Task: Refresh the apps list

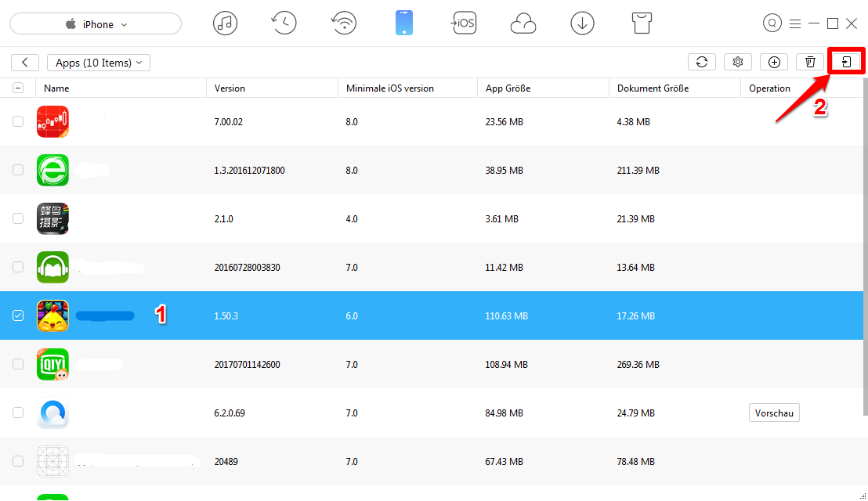Action: click(701, 62)
